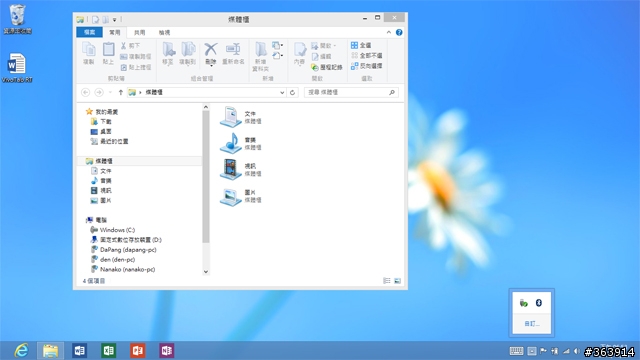Click the blue Help question mark icon
The width and height of the screenshot is (640, 360).
point(399,32)
